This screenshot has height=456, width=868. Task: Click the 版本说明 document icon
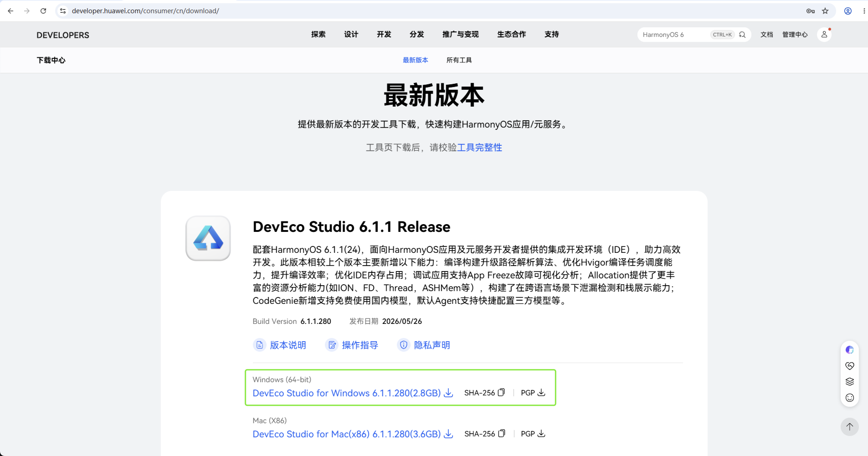coord(259,345)
